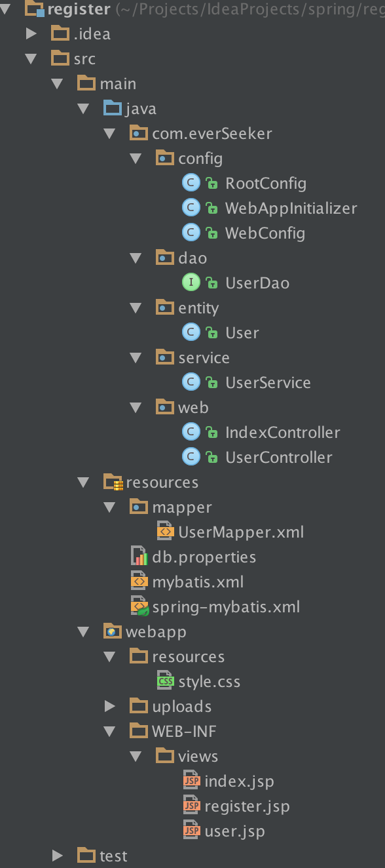Click the class icon next to RootConfig
Viewport: 385px width, 868px height.
(x=191, y=183)
